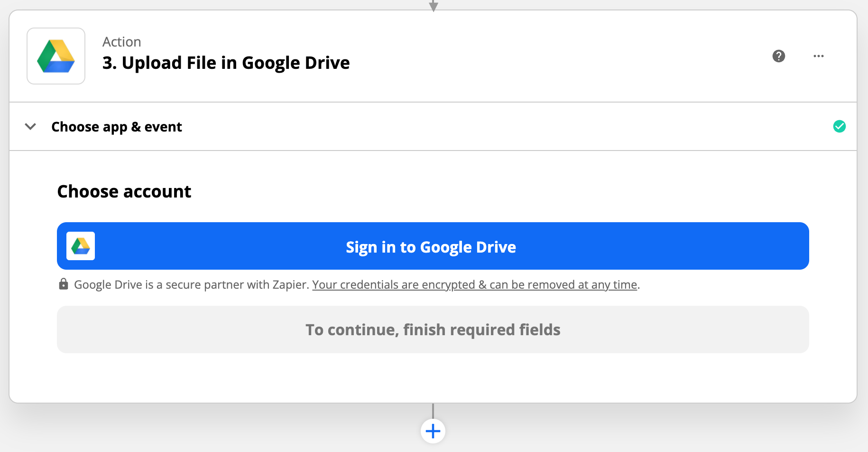
Task: Click the disabled continue fields button
Action: click(433, 329)
